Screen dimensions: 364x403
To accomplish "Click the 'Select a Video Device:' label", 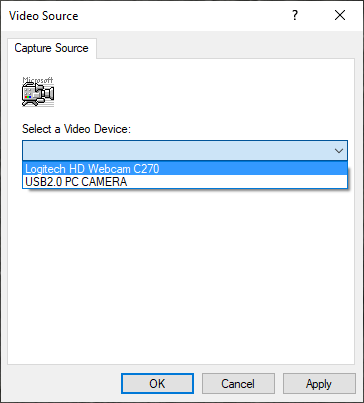I will coord(76,129).
